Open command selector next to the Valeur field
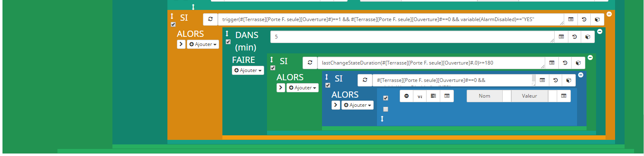 click(x=563, y=96)
